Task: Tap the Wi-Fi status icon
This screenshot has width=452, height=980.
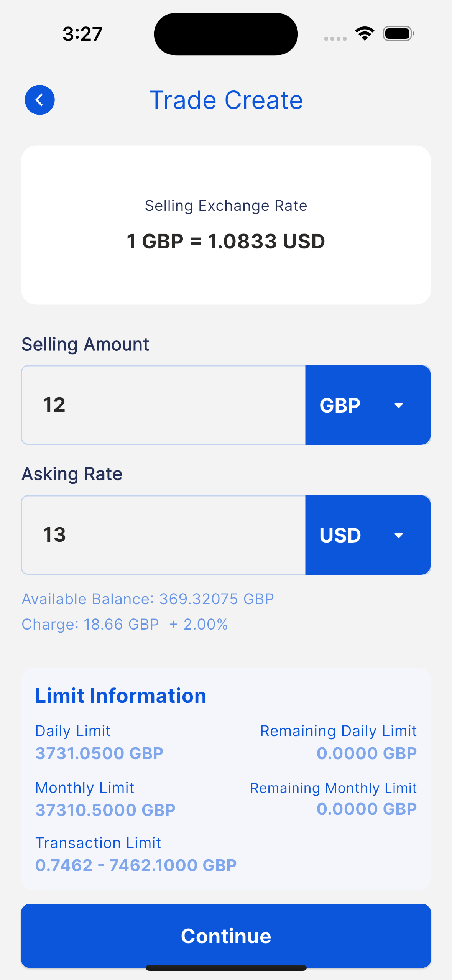Action: [365, 34]
